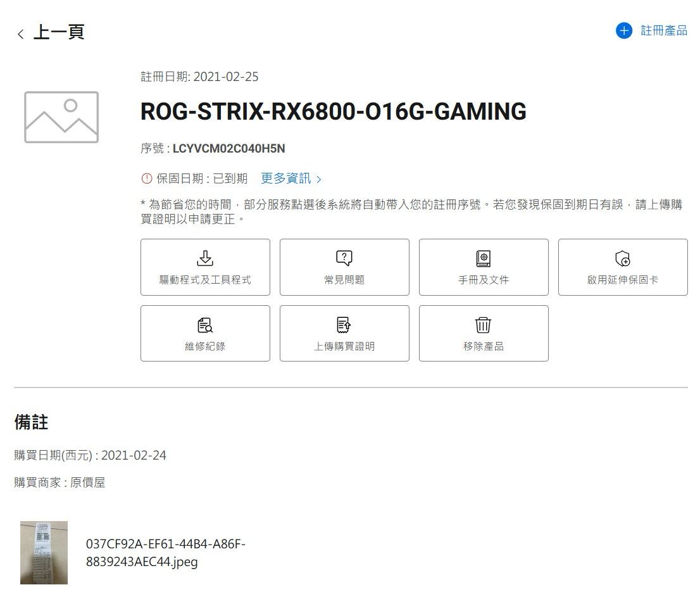The image size is (700, 592).
Task: Click the shield icon for 啟用延伸保固卡
Action: [x=623, y=258]
